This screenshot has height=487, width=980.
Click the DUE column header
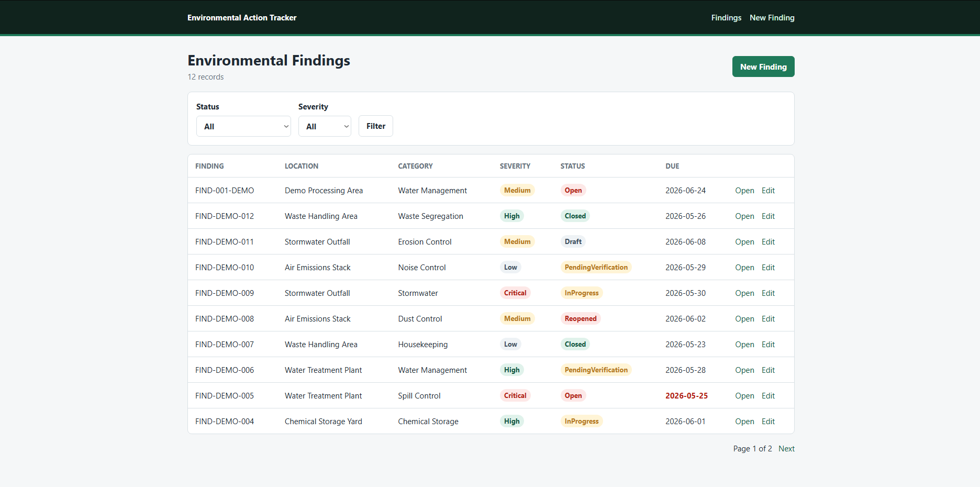point(672,166)
